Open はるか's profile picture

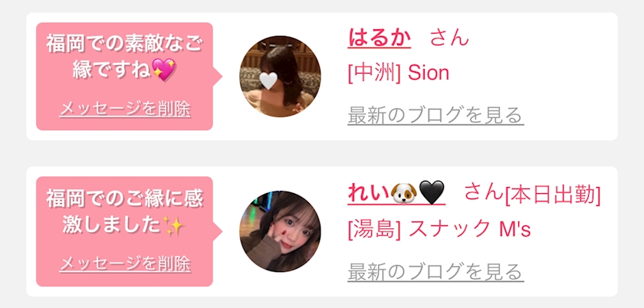point(280,77)
